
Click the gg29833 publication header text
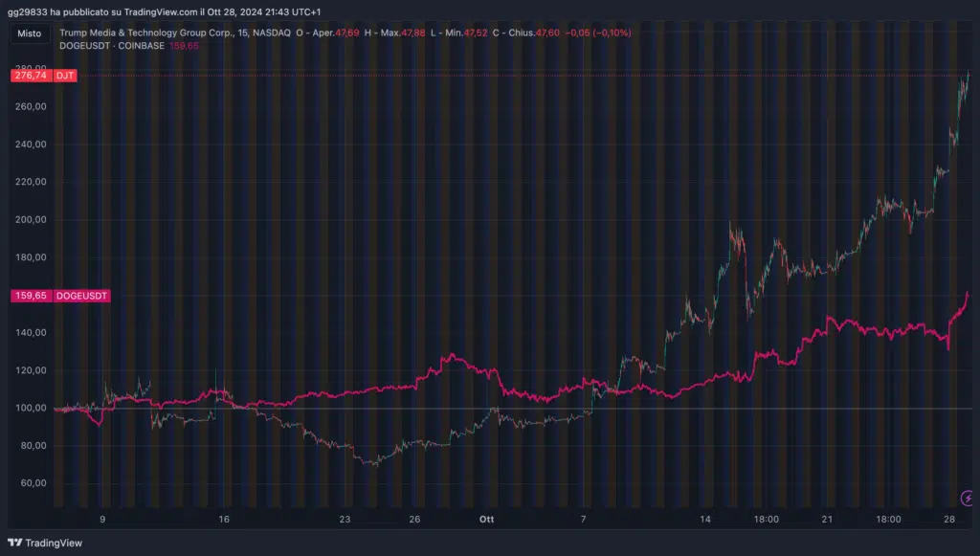[x=164, y=11]
